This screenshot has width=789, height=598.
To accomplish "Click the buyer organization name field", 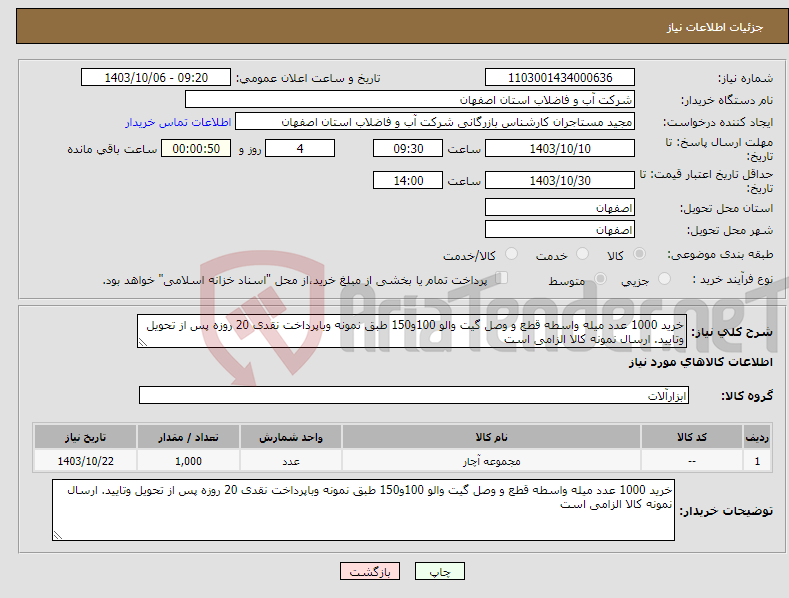I will (410, 99).
